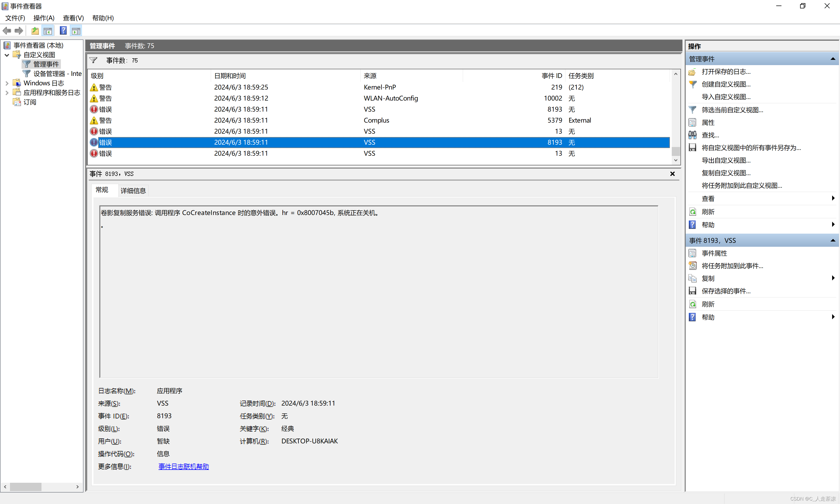Screen dimensions: 840x504
Task: Open the 查看 submenu arrow in actions
Action: [x=833, y=198]
